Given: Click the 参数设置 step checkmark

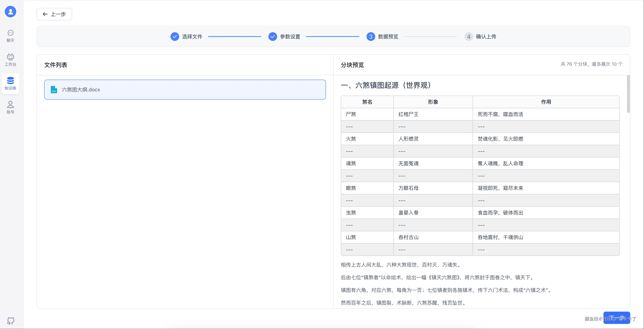Looking at the screenshot, I should (273, 37).
